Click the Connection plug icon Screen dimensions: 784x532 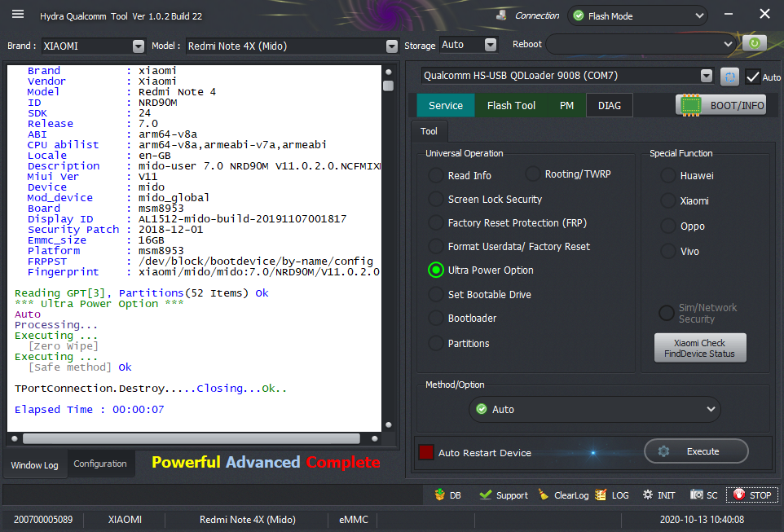pos(501,15)
